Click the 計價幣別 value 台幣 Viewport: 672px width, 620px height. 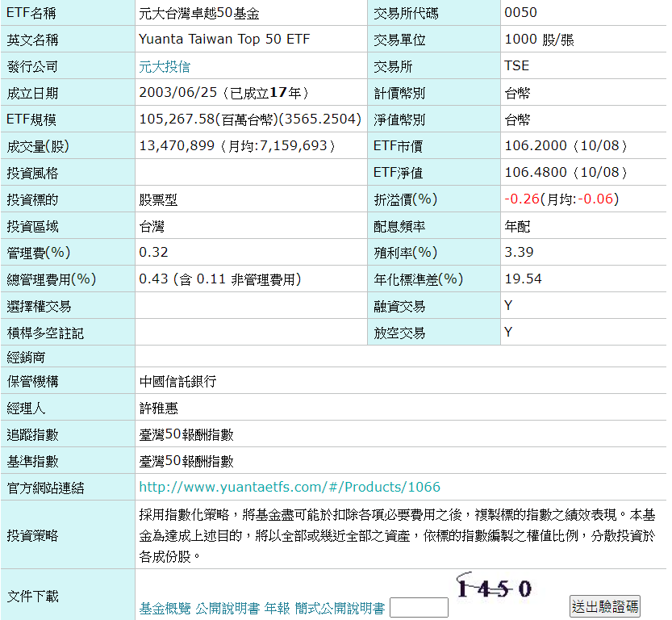[517, 93]
